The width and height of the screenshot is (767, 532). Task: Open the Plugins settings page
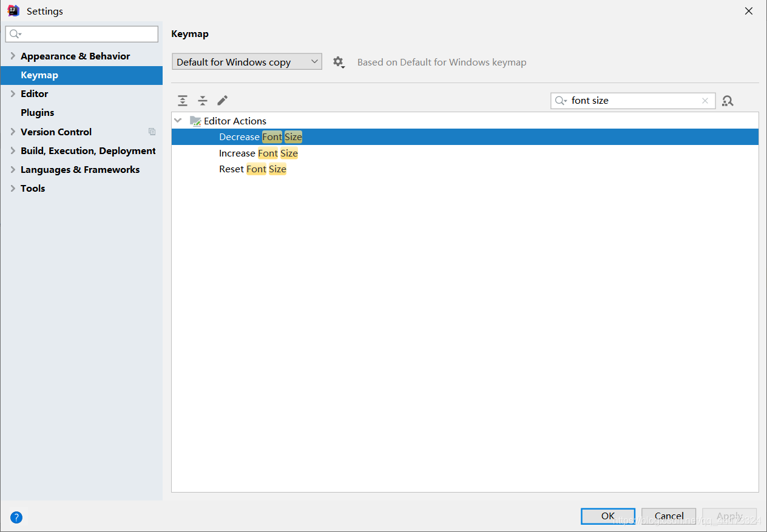pyautogui.click(x=37, y=113)
